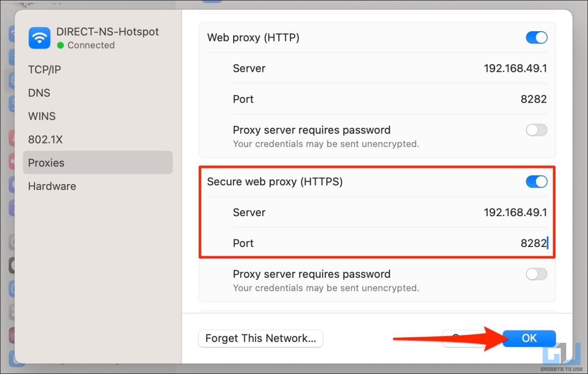Click the DIRECT-NS-Hotspot network name
588x374 pixels.
point(108,32)
